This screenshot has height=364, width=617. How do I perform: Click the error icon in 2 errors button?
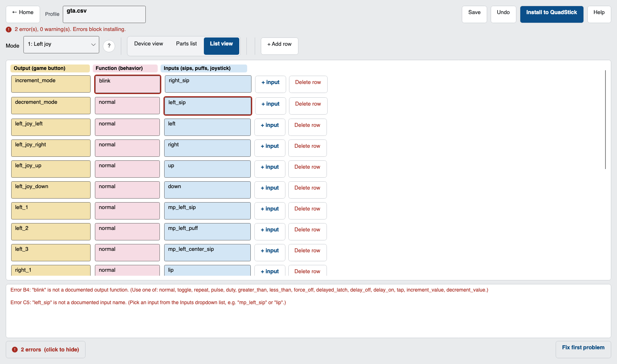tap(15, 350)
